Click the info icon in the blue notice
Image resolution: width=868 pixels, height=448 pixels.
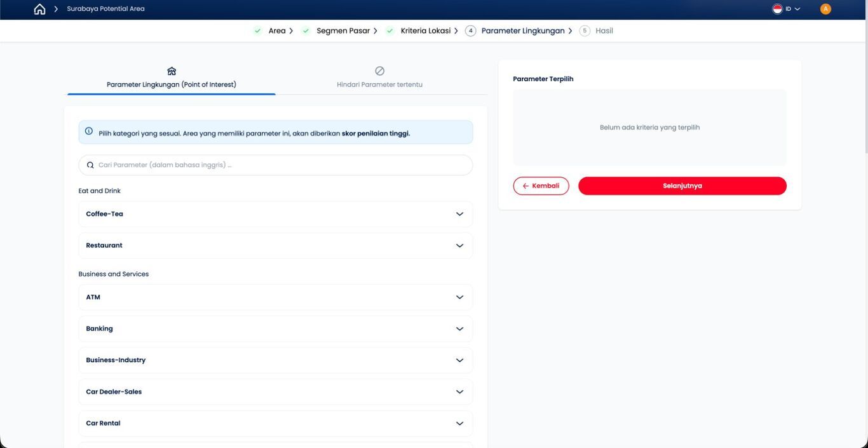pyautogui.click(x=89, y=132)
